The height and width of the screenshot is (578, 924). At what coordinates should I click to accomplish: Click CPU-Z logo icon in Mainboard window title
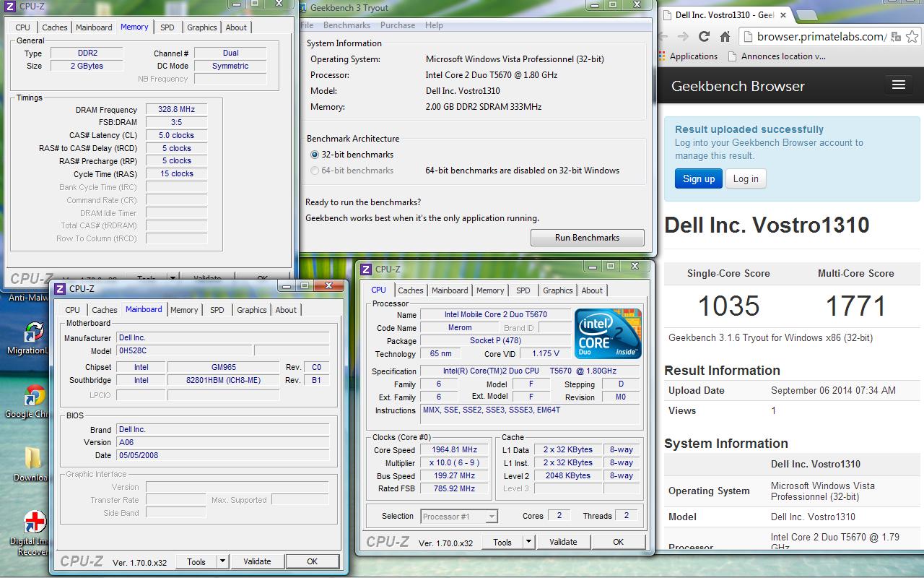click(x=61, y=288)
